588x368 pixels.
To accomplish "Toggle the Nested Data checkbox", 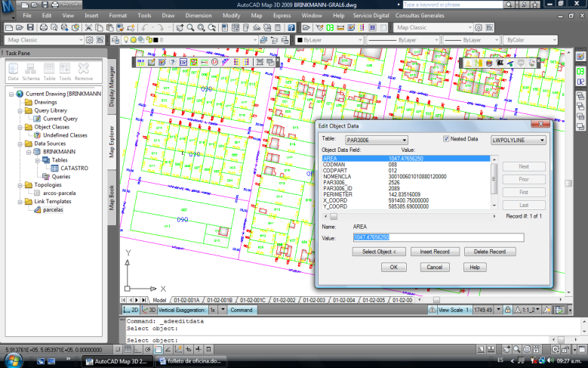I will [x=446, y=139].
